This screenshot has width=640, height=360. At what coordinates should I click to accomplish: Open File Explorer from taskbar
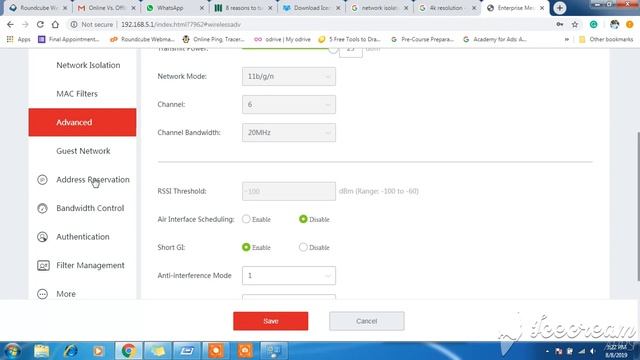42,351
